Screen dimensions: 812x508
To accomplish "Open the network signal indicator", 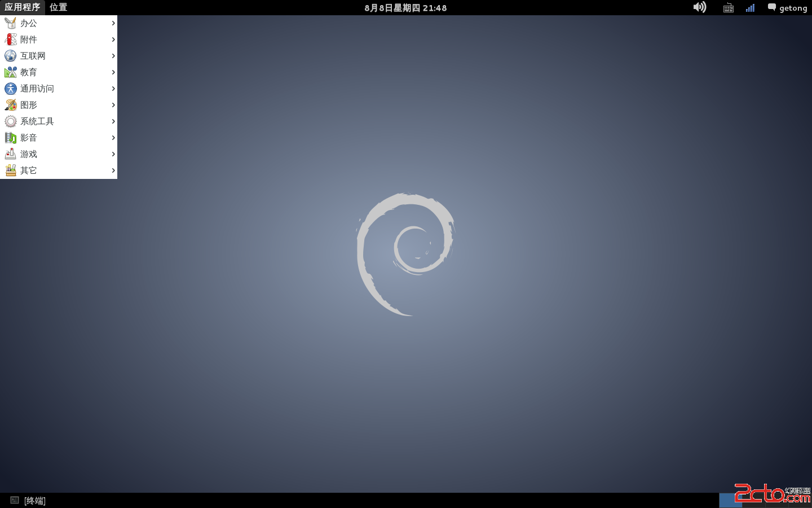I will (750, 8).
